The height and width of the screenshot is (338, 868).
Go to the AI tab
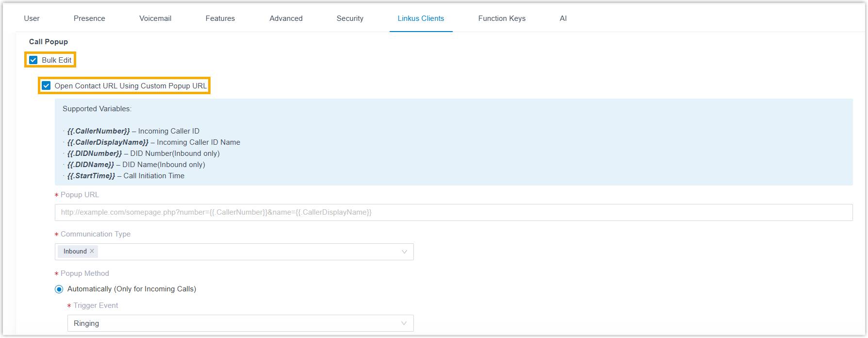[x=563, y=18]
